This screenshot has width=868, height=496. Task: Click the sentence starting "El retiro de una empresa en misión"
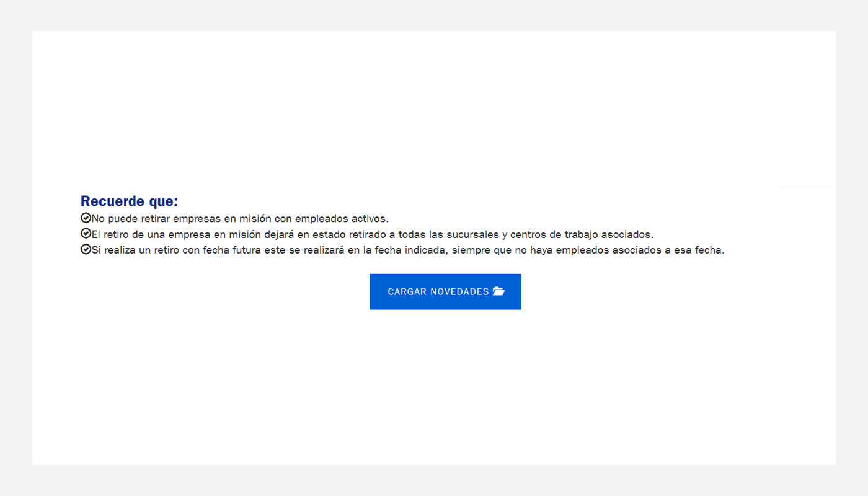[x=373, y=235]
